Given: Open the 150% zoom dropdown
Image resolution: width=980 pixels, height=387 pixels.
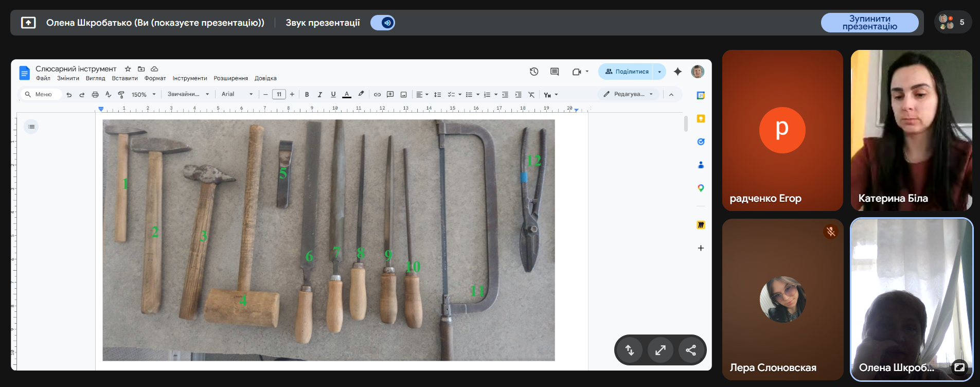Looking at the screenshot, I should (144, 95).
